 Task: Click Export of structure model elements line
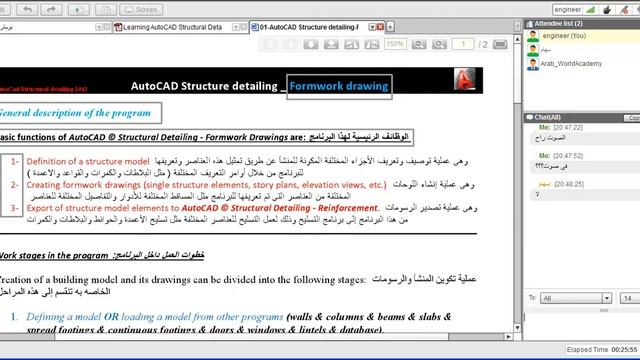pyautogui.click(x=203, y=208)
